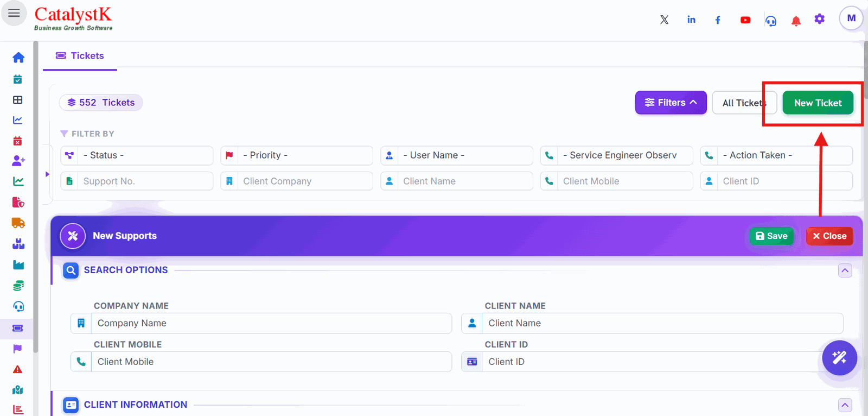This screenshot has height=416, width=868.
Task: Collapse the Client Information section
Action: coord(845,405)
